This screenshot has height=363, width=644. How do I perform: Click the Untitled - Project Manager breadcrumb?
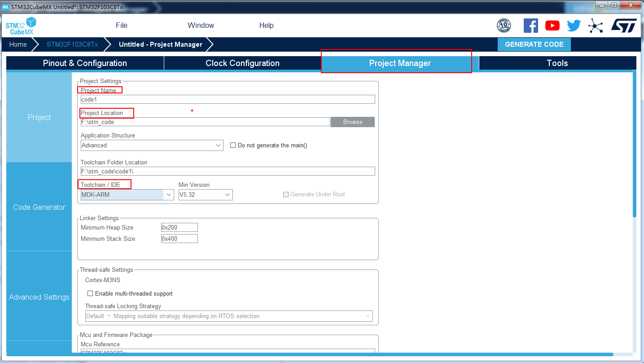click(161, 44)
